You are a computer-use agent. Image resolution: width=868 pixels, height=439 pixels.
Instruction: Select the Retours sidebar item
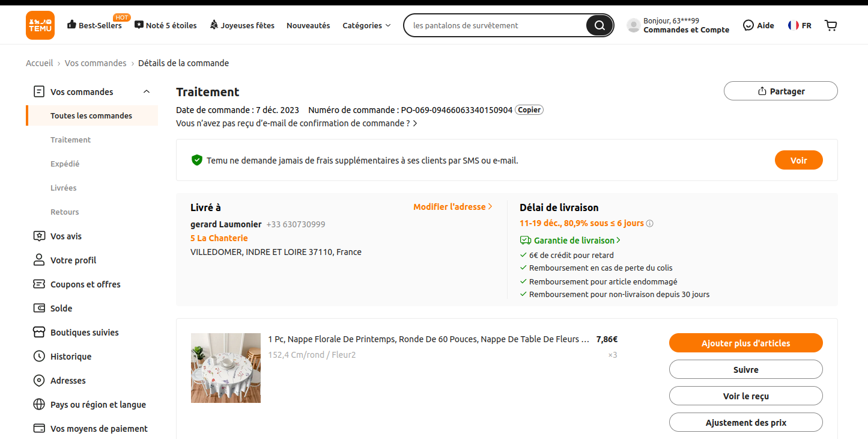pyautogui.click(x=65, y=212)
